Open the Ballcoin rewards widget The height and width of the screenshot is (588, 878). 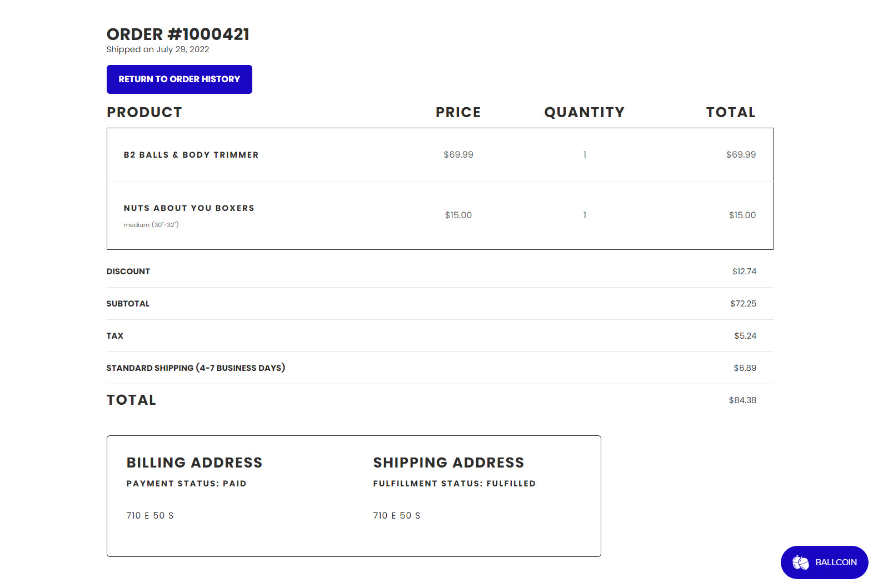click(x=824, y=562)
